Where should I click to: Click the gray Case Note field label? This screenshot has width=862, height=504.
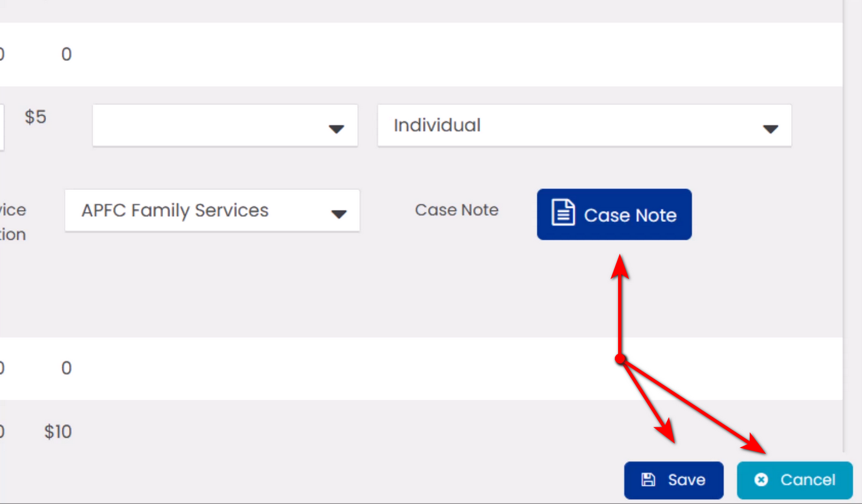coord(456,210)
